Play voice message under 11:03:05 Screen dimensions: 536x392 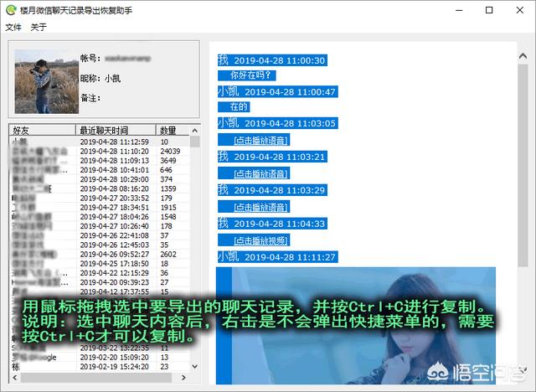coord(261,140)
